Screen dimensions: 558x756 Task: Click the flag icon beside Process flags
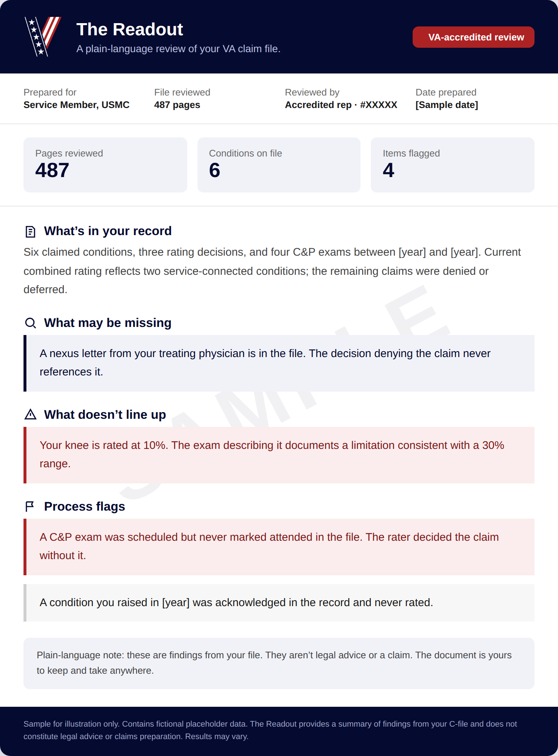[30, 507]
